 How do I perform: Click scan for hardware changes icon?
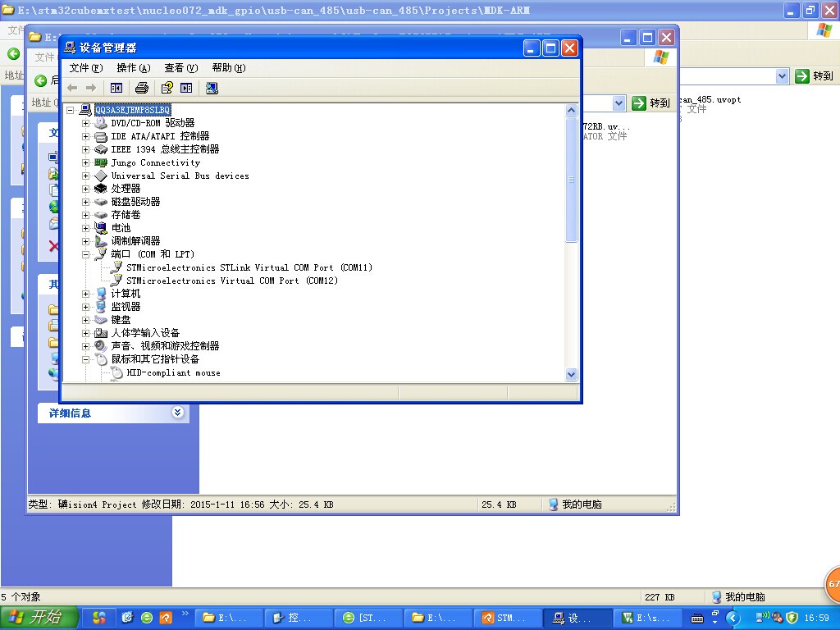[212, 88]
